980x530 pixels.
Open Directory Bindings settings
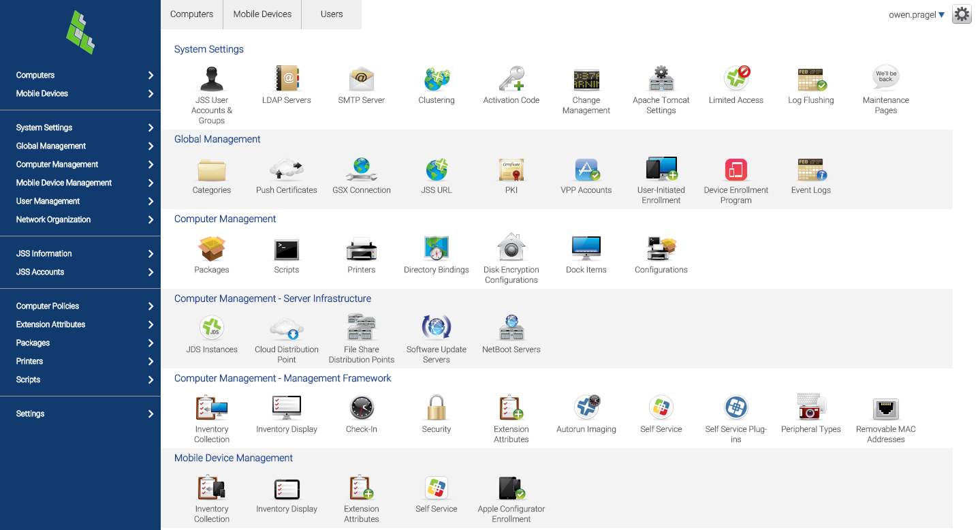(x=437, y=249)
